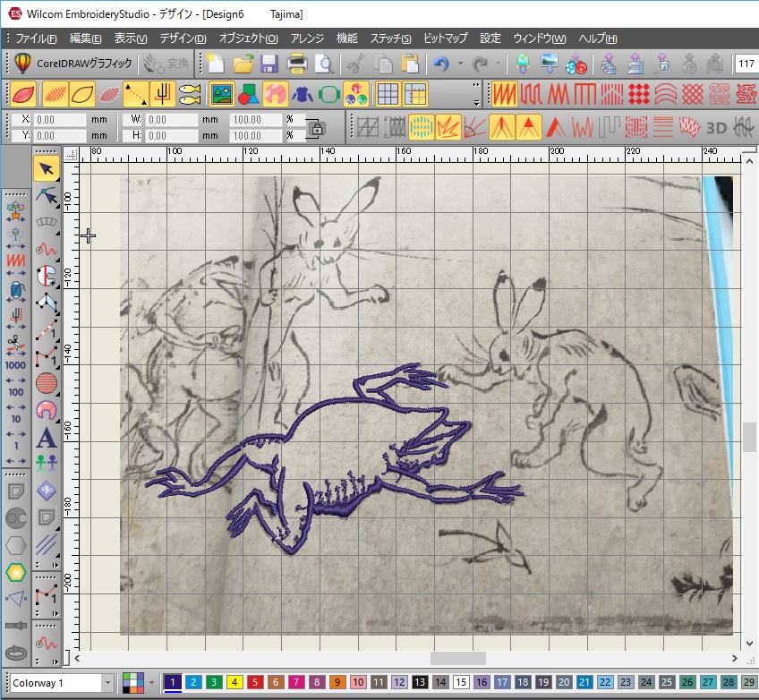The width and height of the screenshot is (759, 700).
Task: Click the 設定 menu item
Action: [x=490, y=38]
